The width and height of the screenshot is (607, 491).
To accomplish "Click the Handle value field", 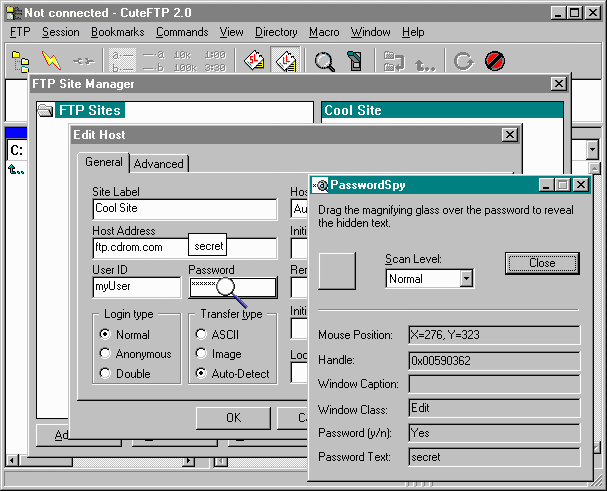I will [494, 361].
